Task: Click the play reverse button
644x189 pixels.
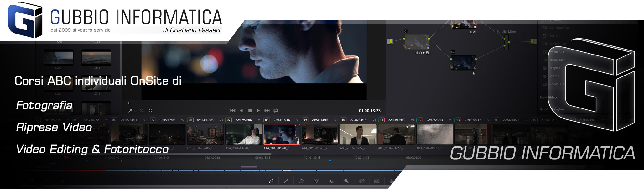Action: [x=241, y=110]
